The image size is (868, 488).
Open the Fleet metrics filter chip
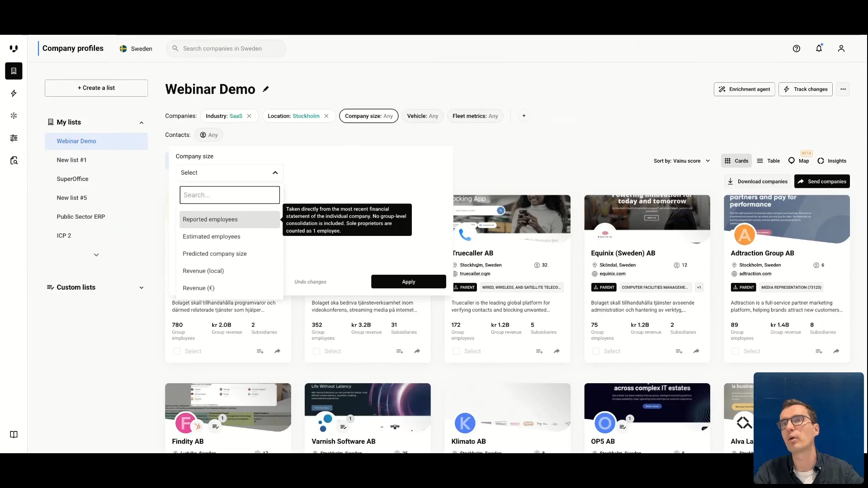(x=475, y=116)
